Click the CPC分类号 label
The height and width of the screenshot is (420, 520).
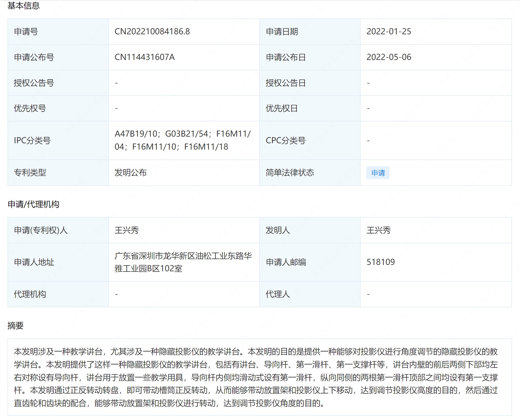pyautogui.click(x=285, y=140)
